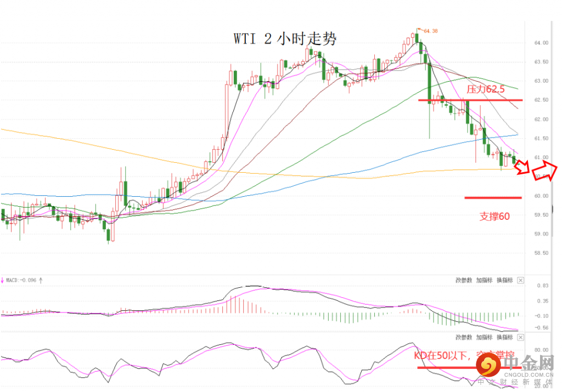The height and width of the screenshot is (392, 562).
Task: Click the large red hollow arrow at chart edge
Action: pyautogui.click(x=544, y=171)
